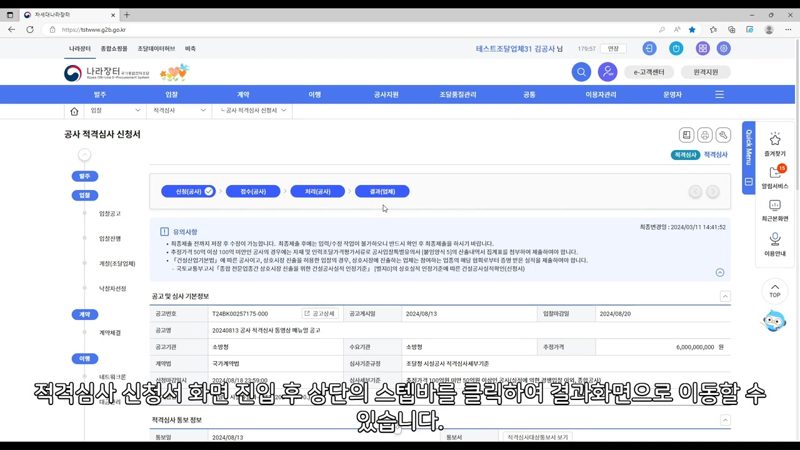
Task: Click previous-step arrow in step bar
Action: coord(695,192)
